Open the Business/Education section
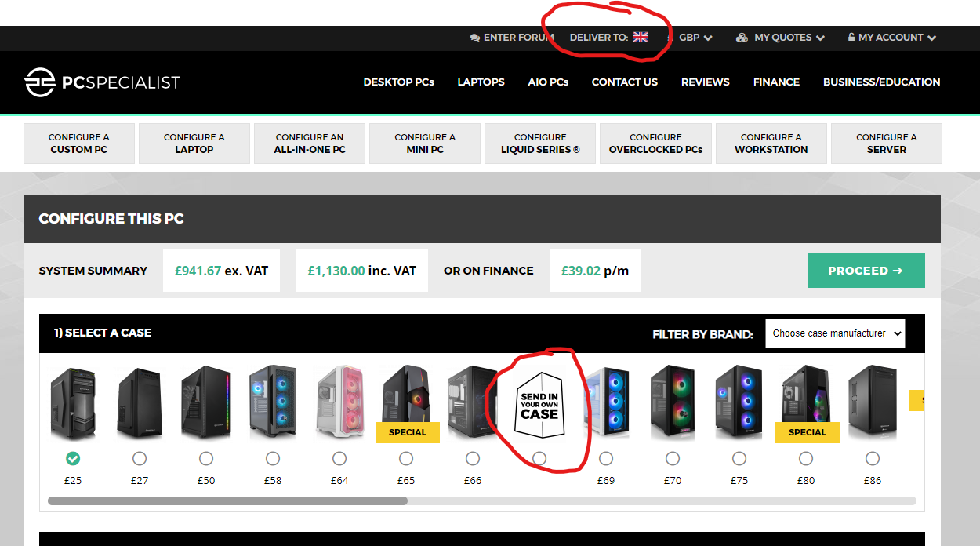 click(882, 82)
